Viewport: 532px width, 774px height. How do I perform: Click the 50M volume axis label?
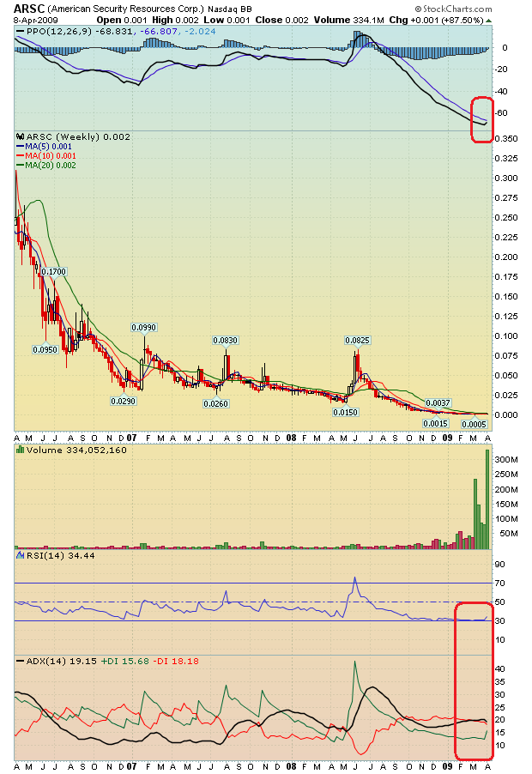509,534
